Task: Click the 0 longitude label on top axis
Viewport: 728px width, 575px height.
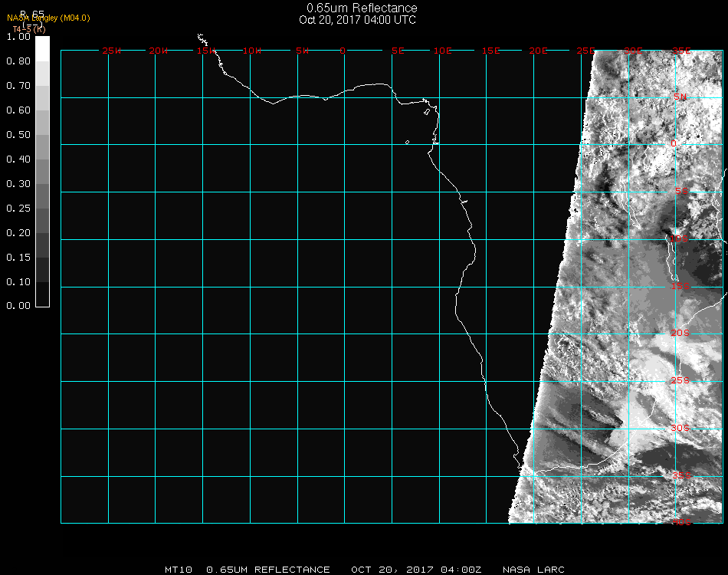Action: click(343, 51)
